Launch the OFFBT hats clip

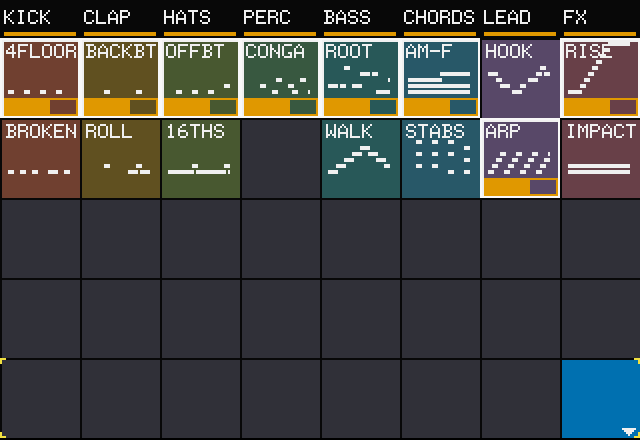[200, 78]
